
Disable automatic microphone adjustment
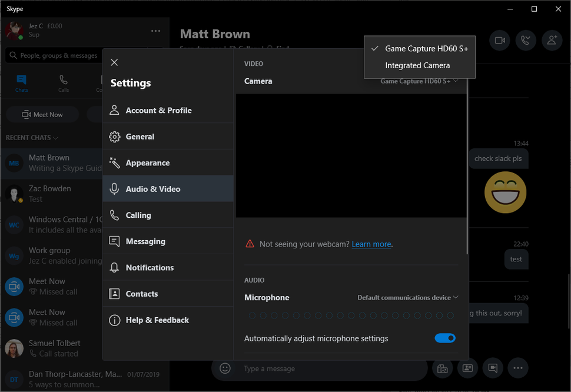[445, 338]
